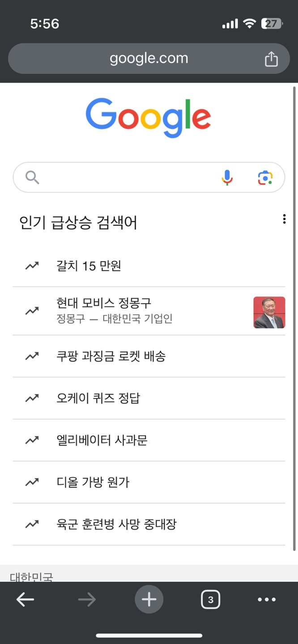Open trending searches three-dot options menu

point(284,219)
